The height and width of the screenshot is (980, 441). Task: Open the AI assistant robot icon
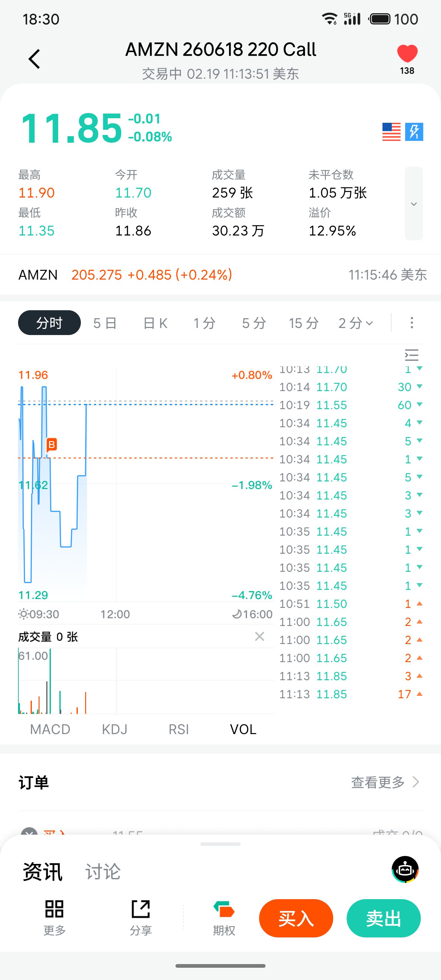405,870
